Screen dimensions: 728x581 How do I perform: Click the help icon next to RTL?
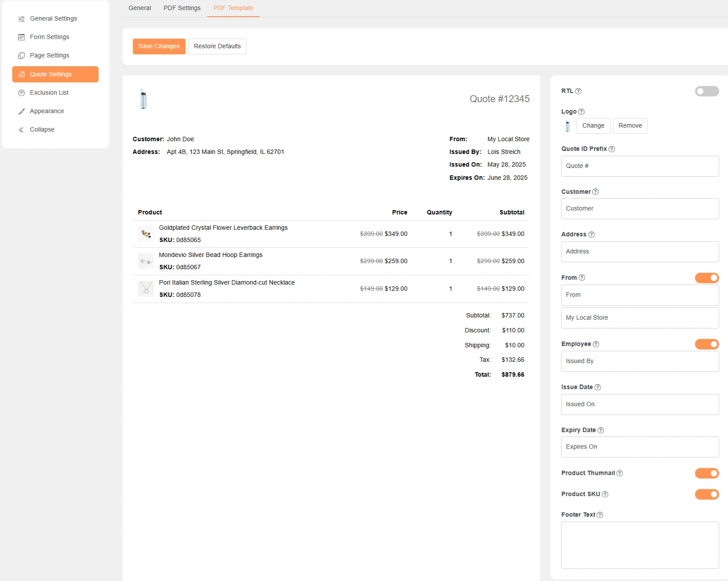(578, 91)
